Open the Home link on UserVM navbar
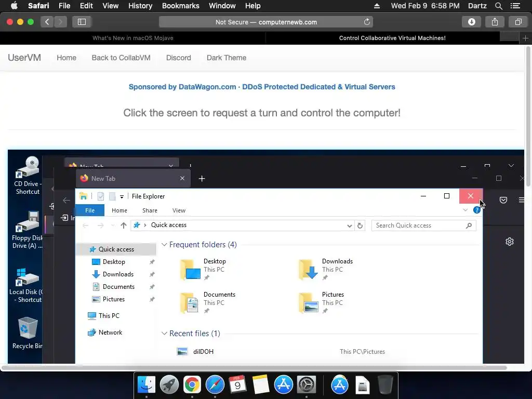This screenshot has height=399, width=532. coord(66,58)
